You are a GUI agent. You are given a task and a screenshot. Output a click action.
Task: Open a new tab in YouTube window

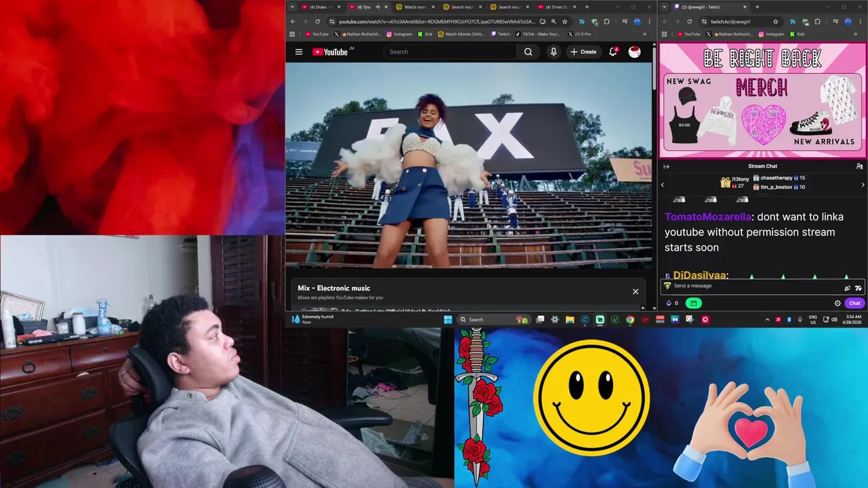[x=587, y=7]
